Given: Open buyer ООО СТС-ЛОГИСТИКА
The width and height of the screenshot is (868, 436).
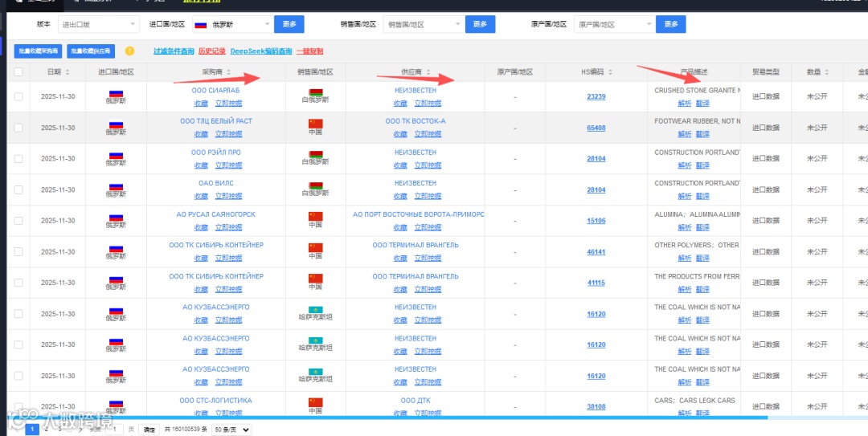Looking at the screenshot, I should click(216, 400).
